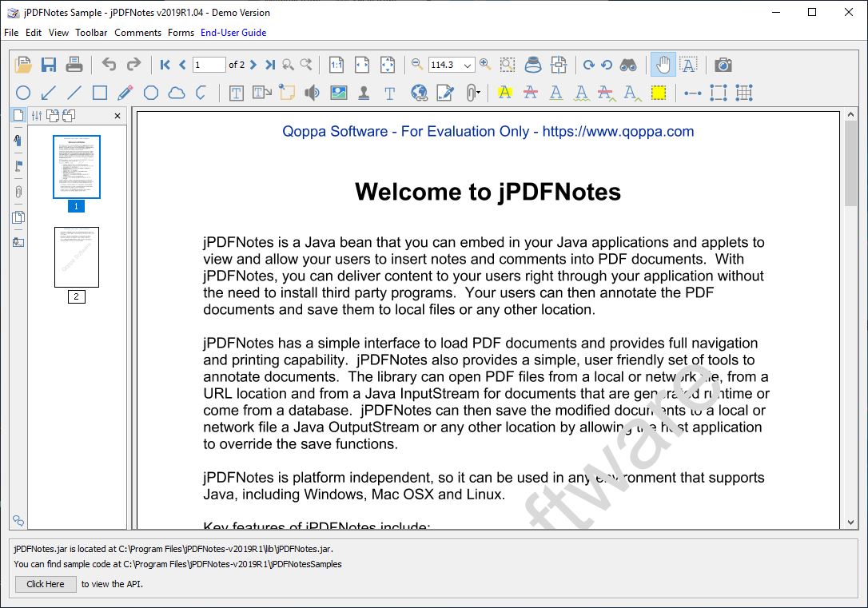The width and height of the screenshot is (868, 608).
Task: Open the File menu
Action: (11, 33)
